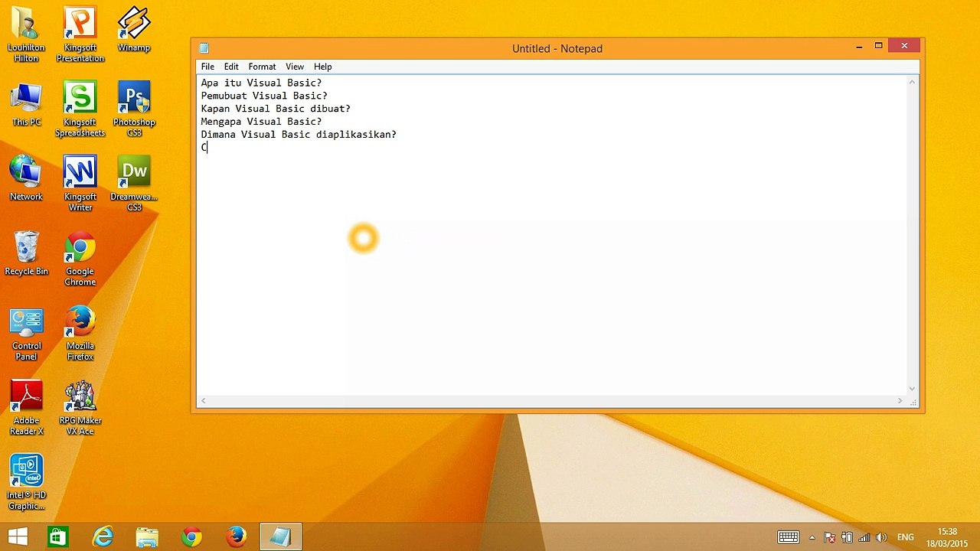Click the line 'Apa itu Visual Basic?'
The image size is (980, 551).
point(261,83)
